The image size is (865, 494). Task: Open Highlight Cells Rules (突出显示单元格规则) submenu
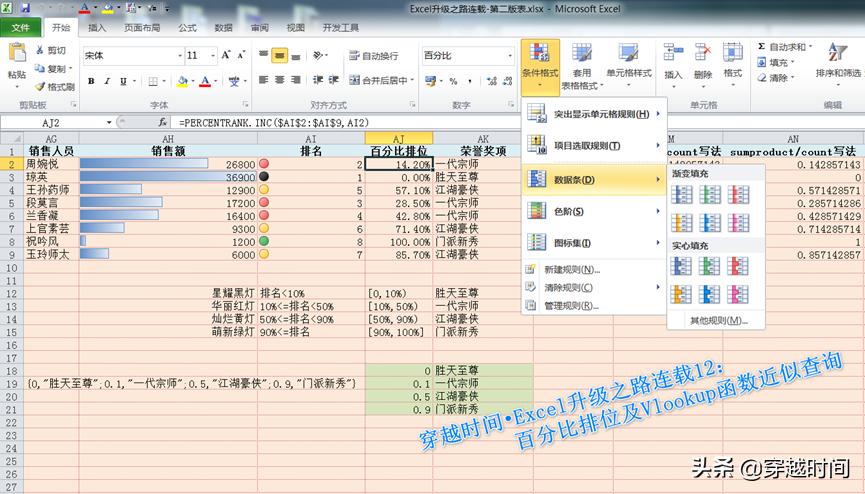[x=594, y=114]
